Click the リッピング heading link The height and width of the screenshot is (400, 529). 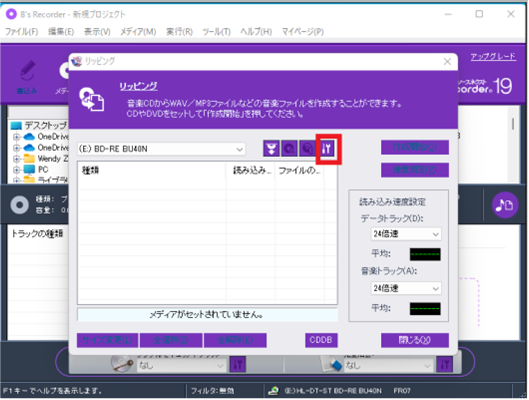pos(138,86)
